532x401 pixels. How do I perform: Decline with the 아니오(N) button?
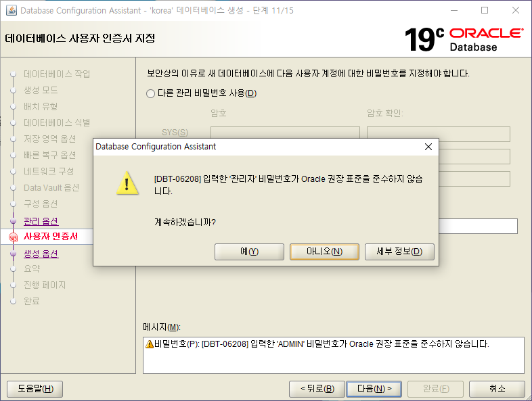[324, 252]
